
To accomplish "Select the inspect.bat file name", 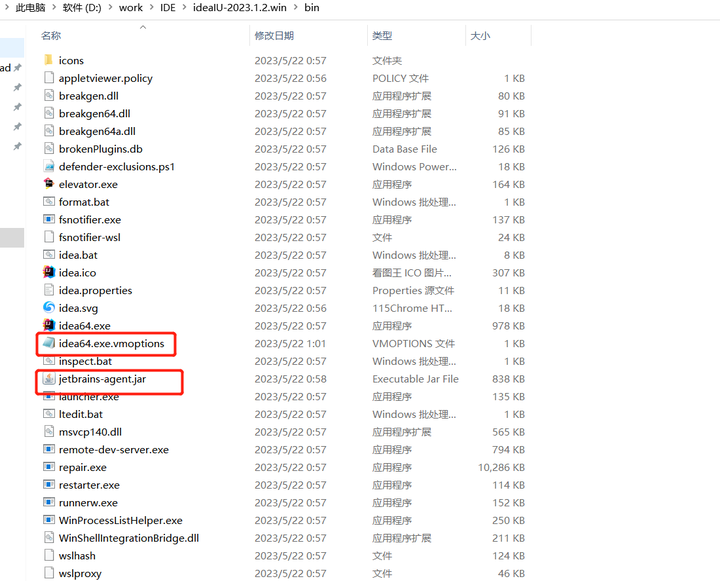I will tap(85, 361).
